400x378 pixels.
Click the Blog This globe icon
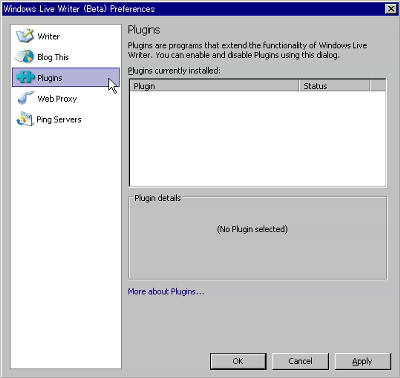coord(25,57)
